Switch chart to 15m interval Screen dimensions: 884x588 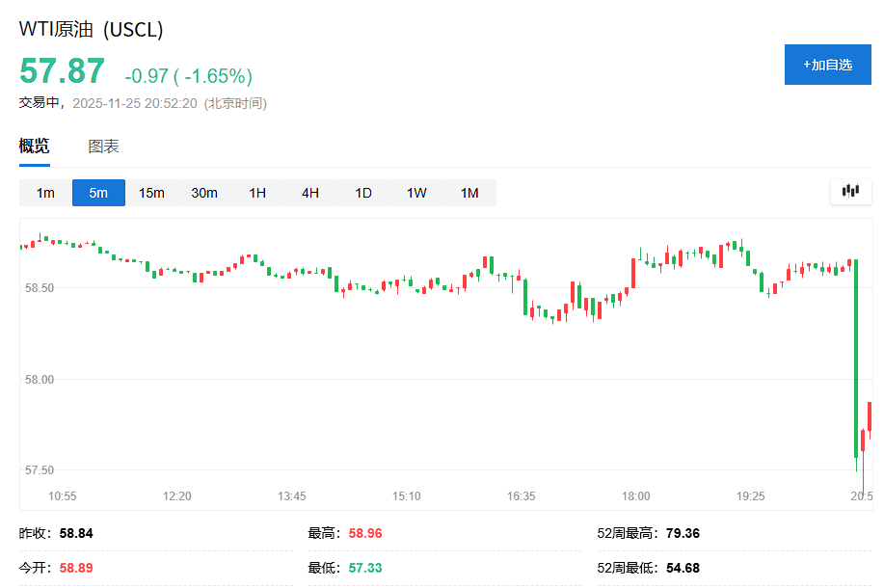151,193
